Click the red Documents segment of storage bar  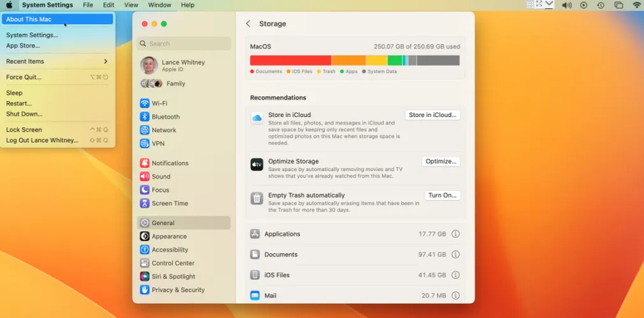pos(290,60)
